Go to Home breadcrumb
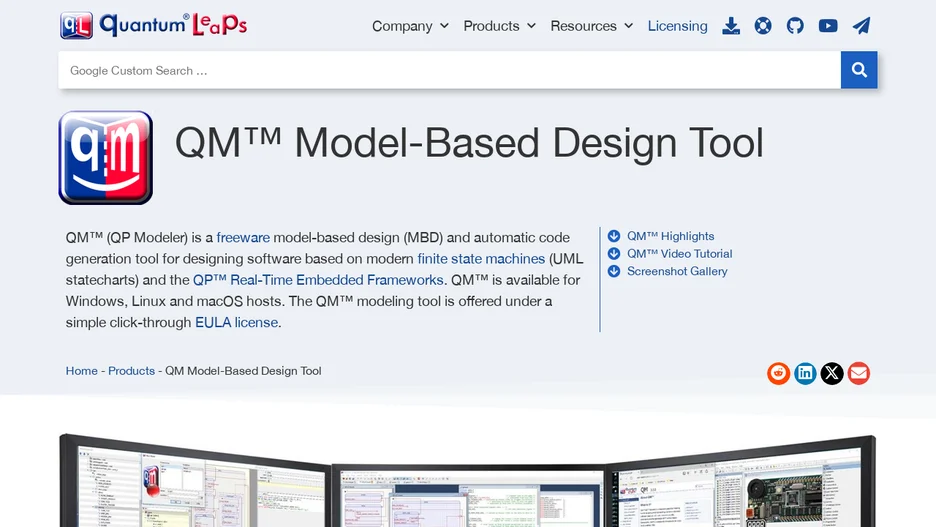The height and width of the screenshot is (527, 936). (82, 371)
